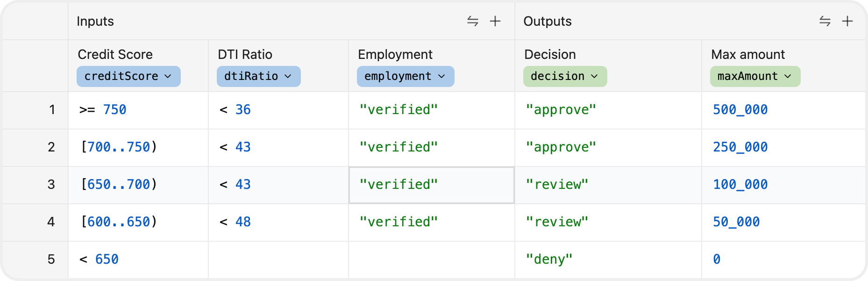Screen dimensions: 868x281
Task: Edit the '< 650' credit score cell
Action: [x=138, y=259]
